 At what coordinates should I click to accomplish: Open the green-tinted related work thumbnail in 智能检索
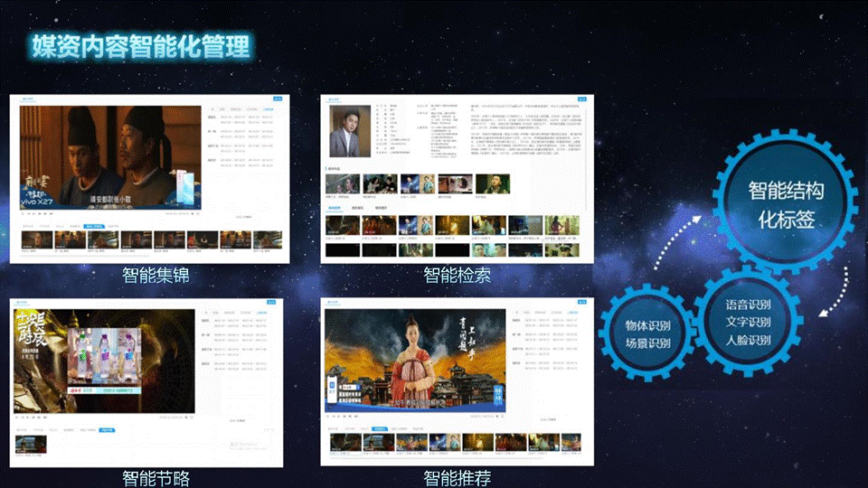coord(493,184)
